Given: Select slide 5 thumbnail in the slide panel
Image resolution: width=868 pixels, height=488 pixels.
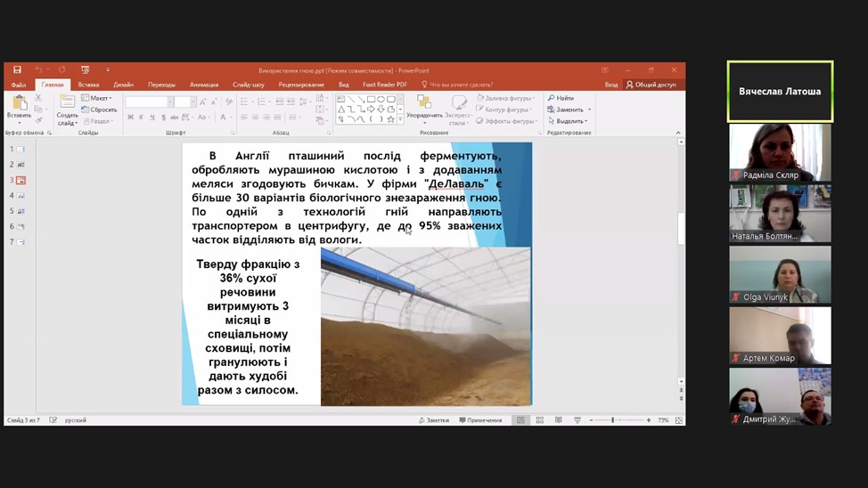Looking at the screenshot, I should tap(19, 211).
